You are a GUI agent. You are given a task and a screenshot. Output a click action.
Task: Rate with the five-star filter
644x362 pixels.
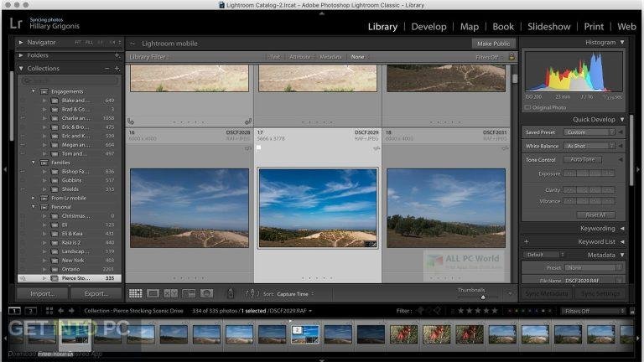(x=495, y=311)
